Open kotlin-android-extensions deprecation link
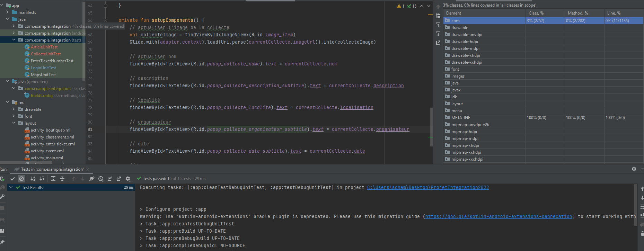 (499, 216)
